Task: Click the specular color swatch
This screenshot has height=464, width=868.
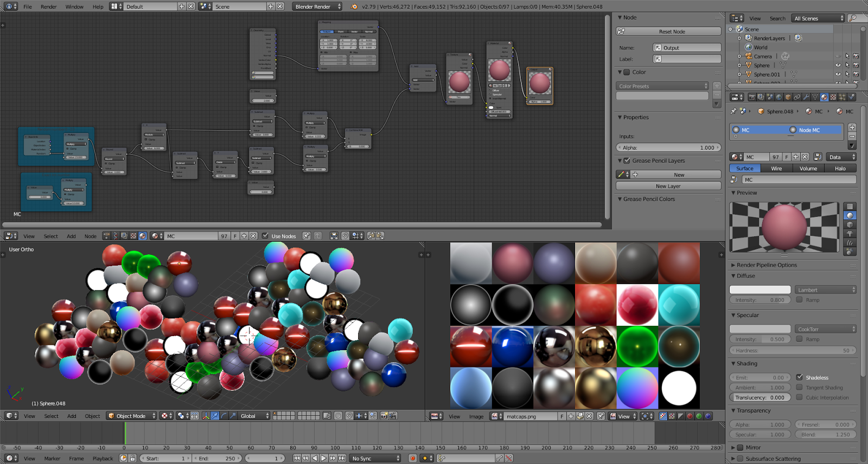Action: pos(760,329)
